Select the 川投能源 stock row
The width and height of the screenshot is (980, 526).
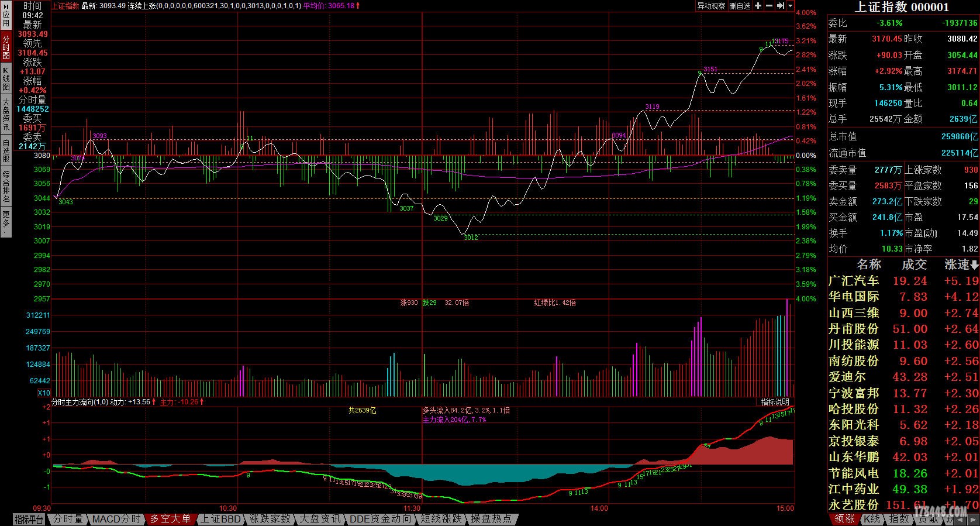tap(904, 345)
